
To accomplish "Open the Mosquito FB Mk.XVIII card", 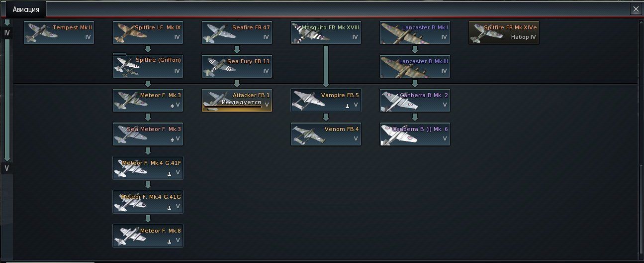I will point(326,32).
